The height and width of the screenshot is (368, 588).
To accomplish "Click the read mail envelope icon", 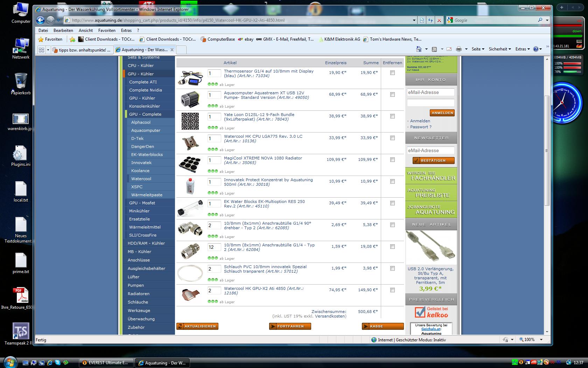I will (x=449, y=49).
